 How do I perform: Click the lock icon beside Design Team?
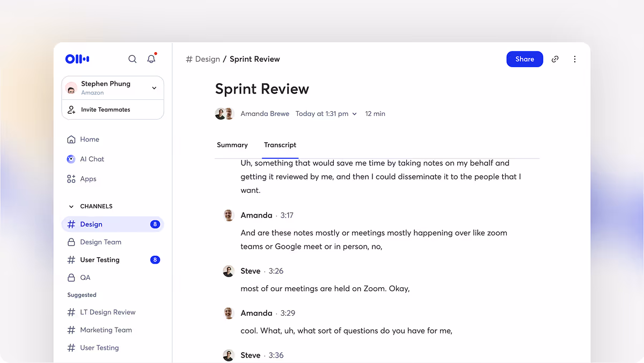[71, 242]
